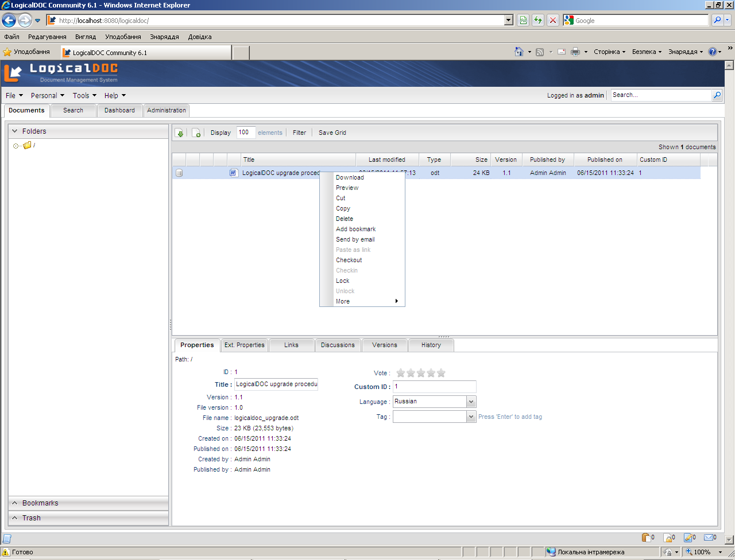Rate the document with the first star

(x=401, y=373)
